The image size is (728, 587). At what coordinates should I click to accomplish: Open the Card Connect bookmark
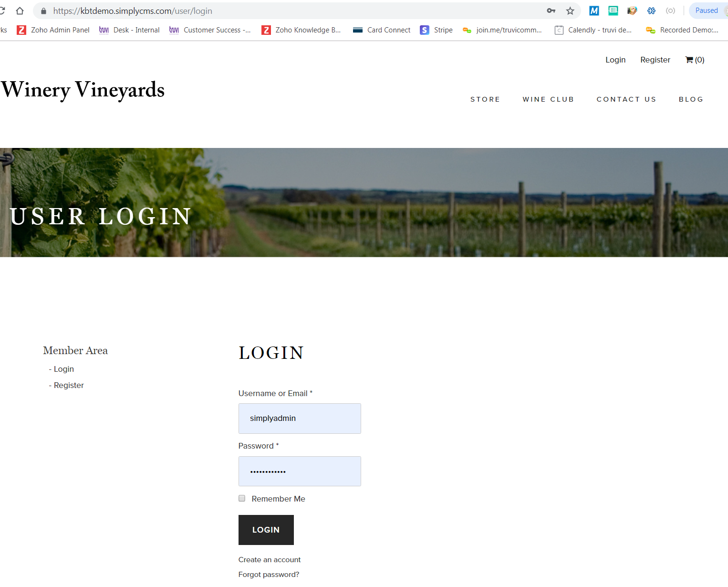(382, 30)
